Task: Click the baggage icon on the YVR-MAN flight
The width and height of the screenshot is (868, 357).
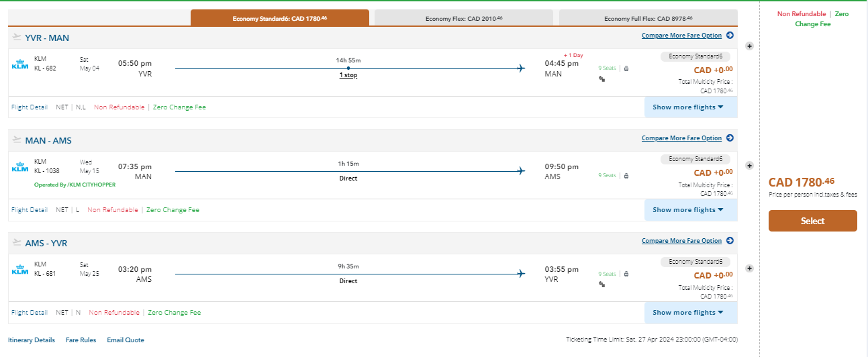Action: pos(626,68)
